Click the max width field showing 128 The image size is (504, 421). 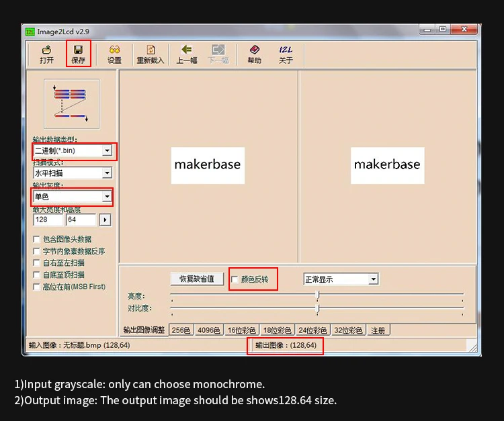click(x=48, y=220)
